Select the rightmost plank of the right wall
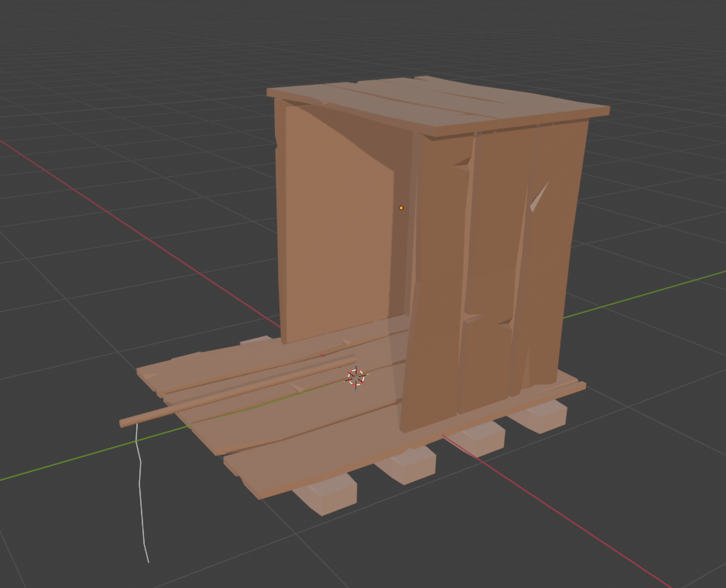This screenshot has width=726, height=588. click(x=556, y=254)
